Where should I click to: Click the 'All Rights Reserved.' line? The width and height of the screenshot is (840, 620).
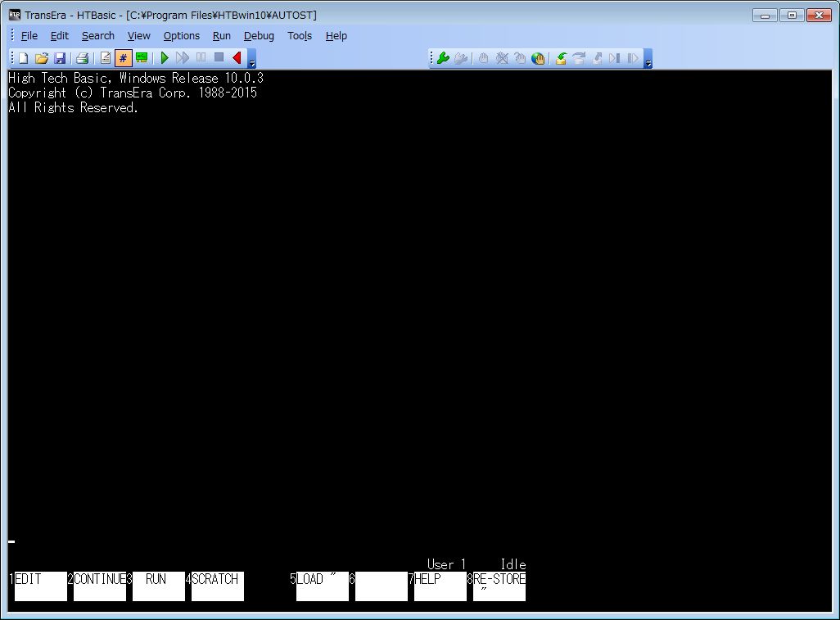pyautogui.click(x=73, y=108)
